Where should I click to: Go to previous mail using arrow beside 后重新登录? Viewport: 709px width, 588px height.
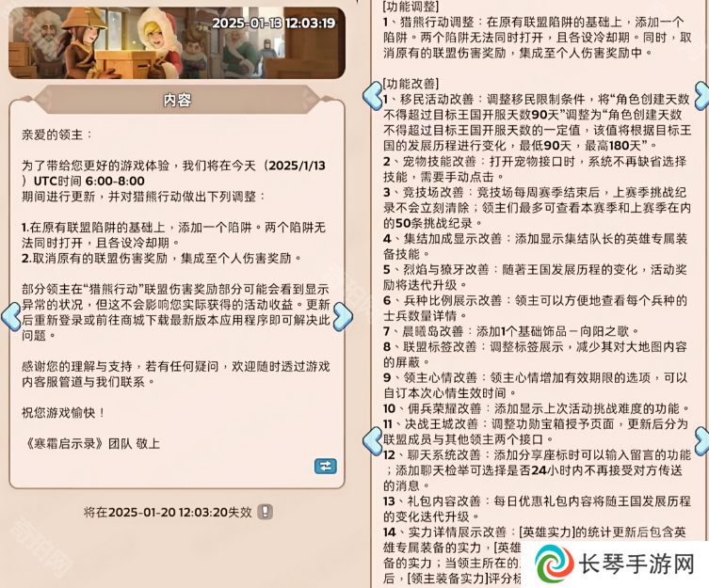[x=11, y=316]
